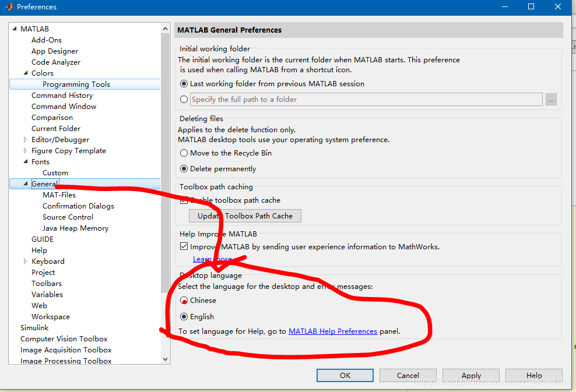The width and height of the screenshot is (576, 392).
Task: Expand the Figure Copy Template arrow
Action: [x=25, y=150]
